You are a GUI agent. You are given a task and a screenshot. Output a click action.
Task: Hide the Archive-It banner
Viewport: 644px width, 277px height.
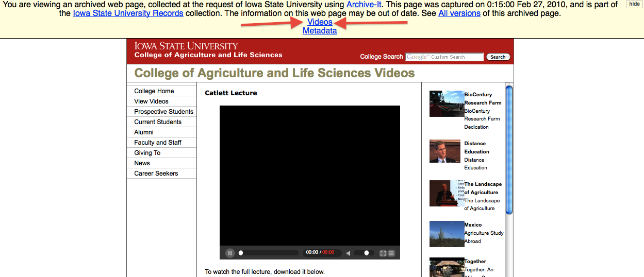coord(634,4)
